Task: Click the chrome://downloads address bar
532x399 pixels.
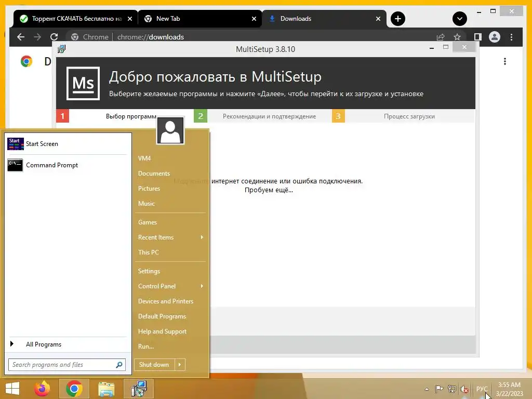Action: point(251,37)
